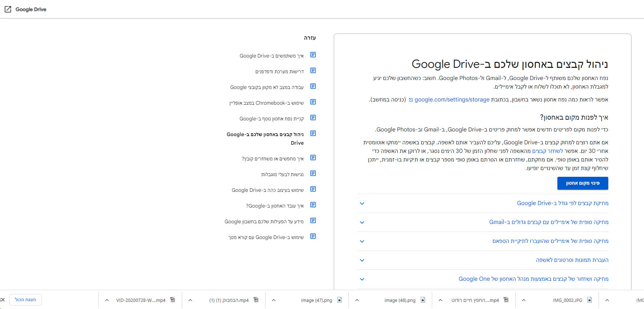Click the article icon for 'קניית נפח אחסון נוסף'
644x309 pixels.
coord(313,118)
